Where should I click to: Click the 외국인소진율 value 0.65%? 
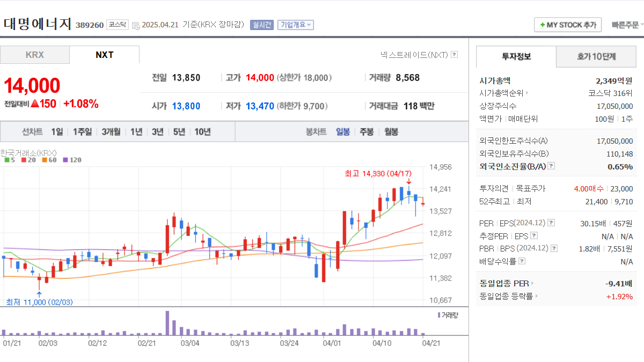[620, 166]
